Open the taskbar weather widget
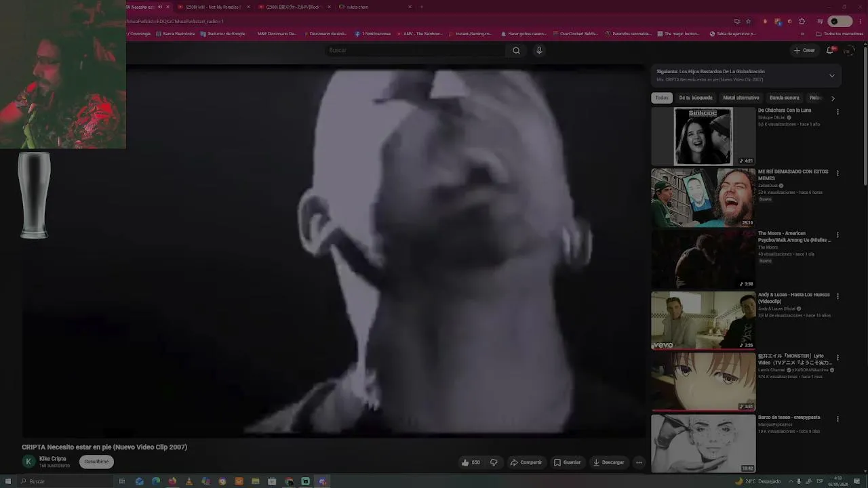Screen dimensions: 868x488 757,481
